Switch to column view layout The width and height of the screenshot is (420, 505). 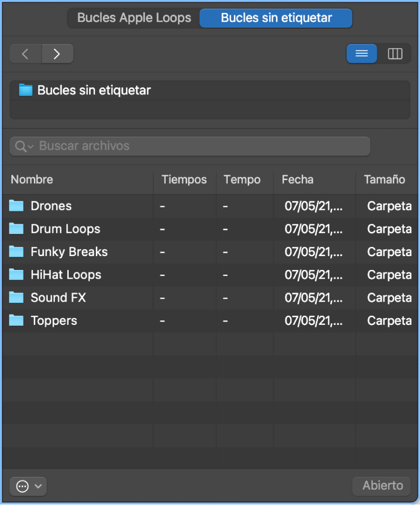[395, 53]
